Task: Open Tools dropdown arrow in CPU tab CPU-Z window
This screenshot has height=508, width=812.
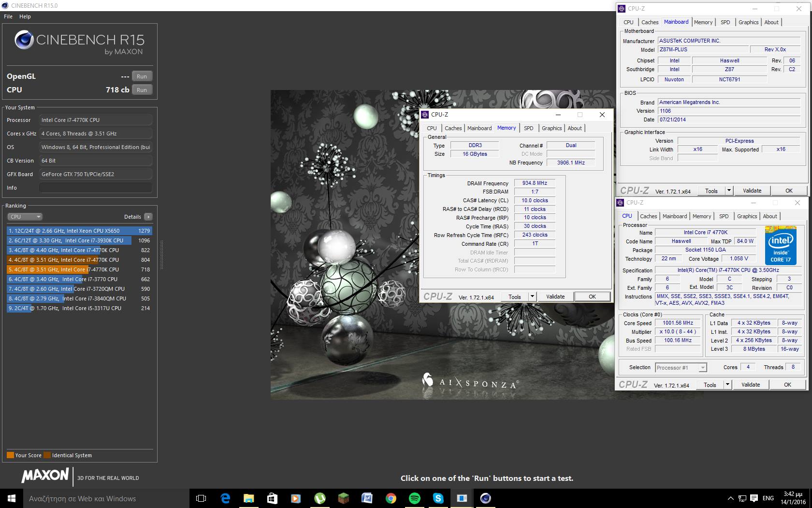Action: pos(727,385)
